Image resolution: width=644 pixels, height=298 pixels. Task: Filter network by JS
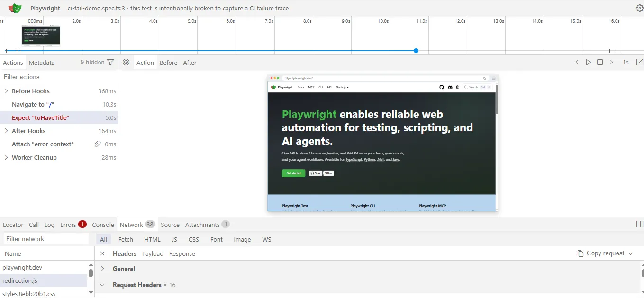174,239
